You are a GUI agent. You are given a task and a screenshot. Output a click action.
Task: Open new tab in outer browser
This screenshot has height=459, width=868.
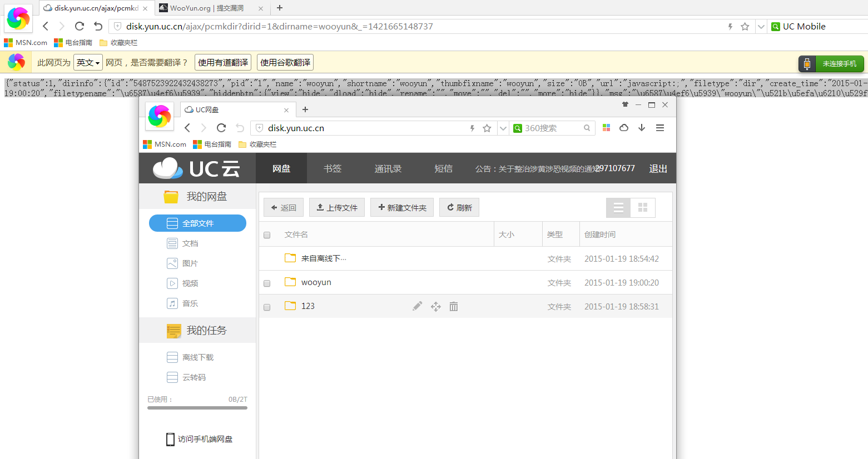pos(280,8)
